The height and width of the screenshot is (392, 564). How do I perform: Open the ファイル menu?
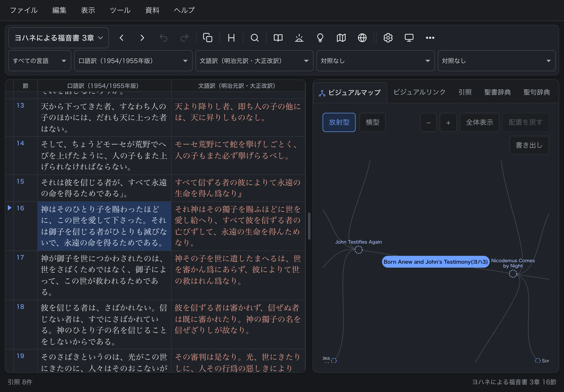pos(24,10)
